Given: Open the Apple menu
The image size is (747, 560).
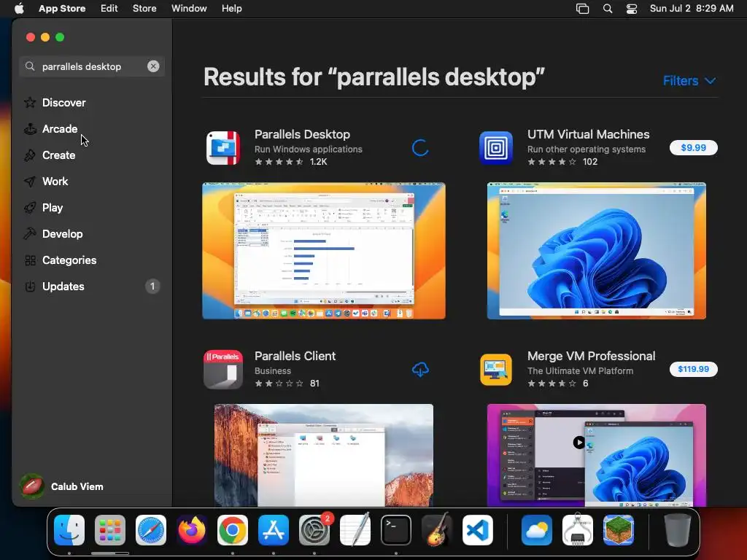Looking at the screenshot, I should tap(19, 8).
